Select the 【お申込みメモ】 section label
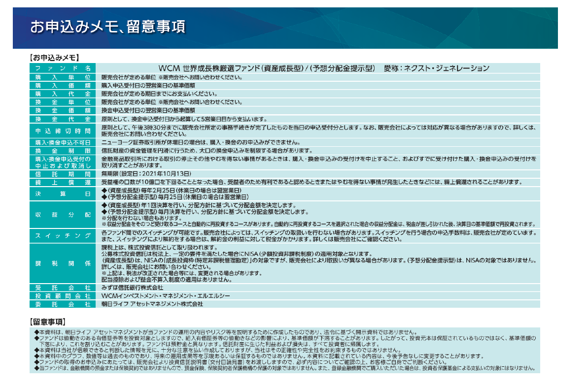 point(55,58)
